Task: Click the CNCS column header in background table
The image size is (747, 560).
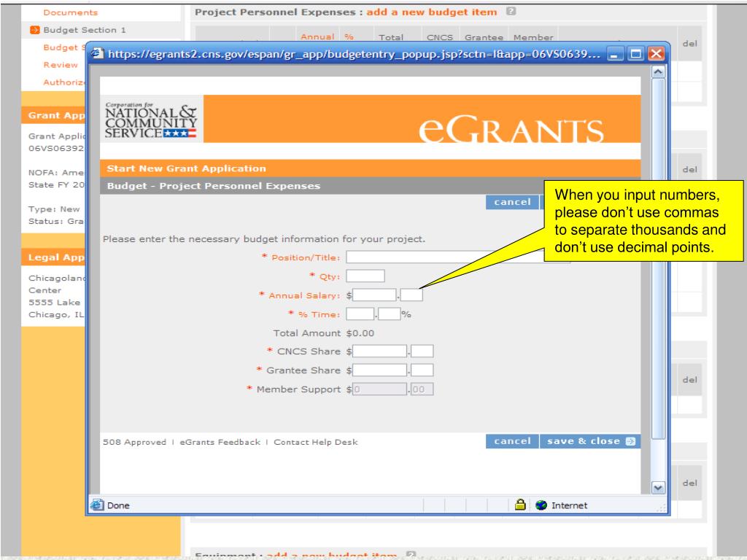Action: tap(440, 37)
